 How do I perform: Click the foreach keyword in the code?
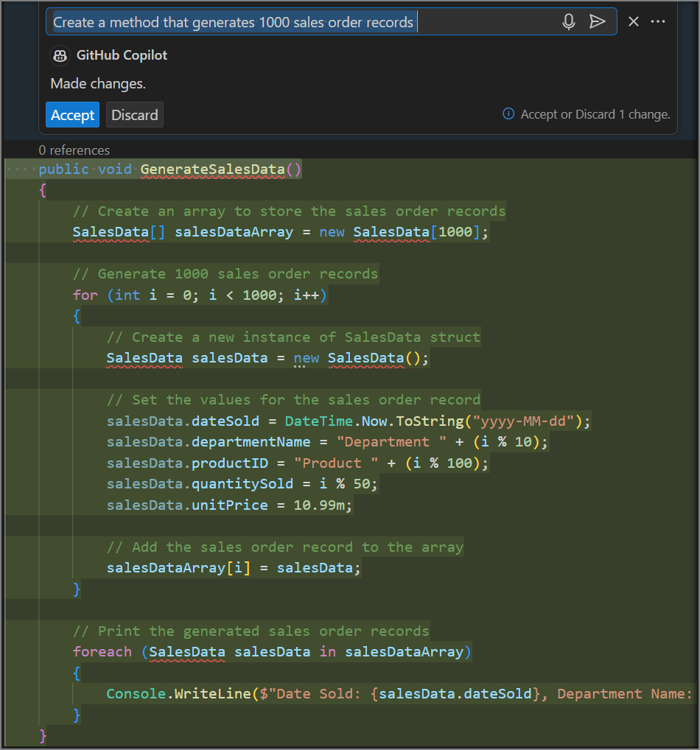click(x=102, y=652)
